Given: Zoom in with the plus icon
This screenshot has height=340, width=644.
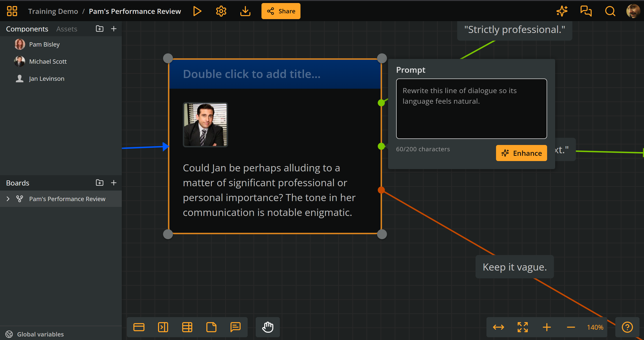Looking at the screenshot, I should [547, 327].
